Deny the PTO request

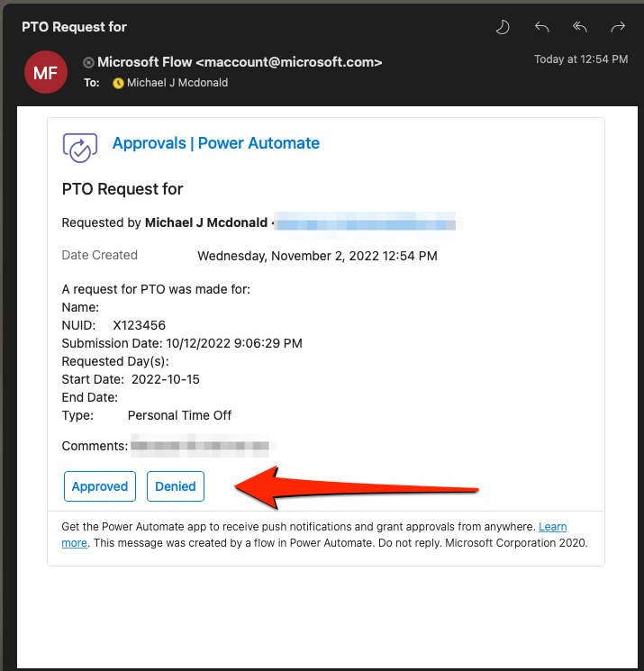point(176,486)
